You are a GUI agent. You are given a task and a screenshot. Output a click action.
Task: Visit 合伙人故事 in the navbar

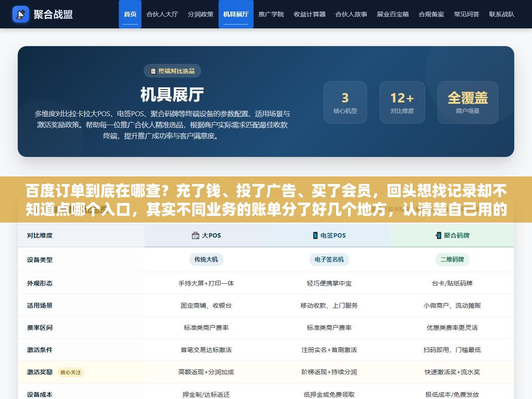[x=351, y=14]
